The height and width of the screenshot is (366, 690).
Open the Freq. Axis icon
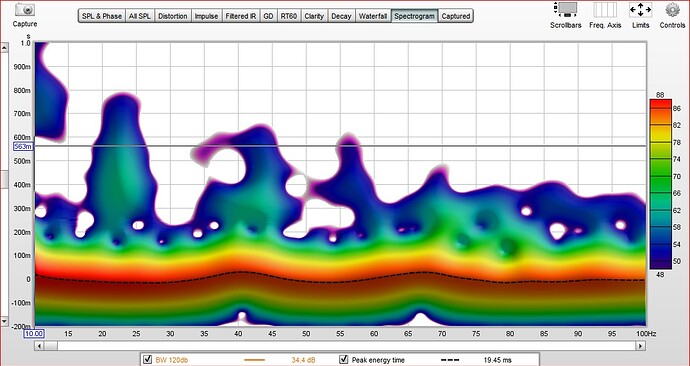(x=605, y=10)
